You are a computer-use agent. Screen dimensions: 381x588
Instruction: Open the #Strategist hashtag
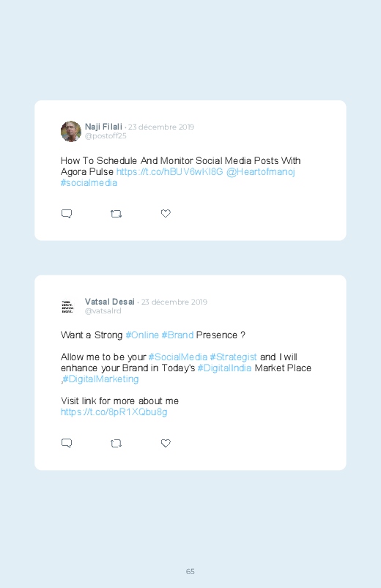click(x=234, y=357)
